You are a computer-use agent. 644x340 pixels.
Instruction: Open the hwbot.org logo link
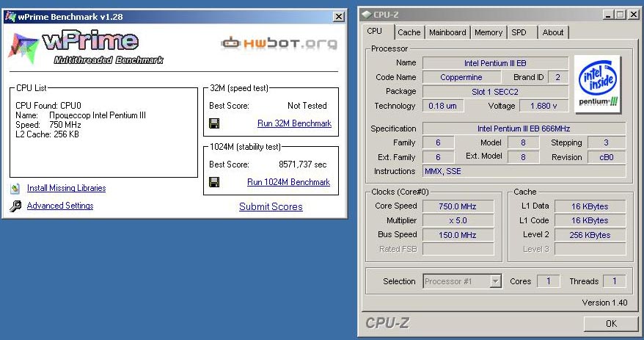coord(279,43)
